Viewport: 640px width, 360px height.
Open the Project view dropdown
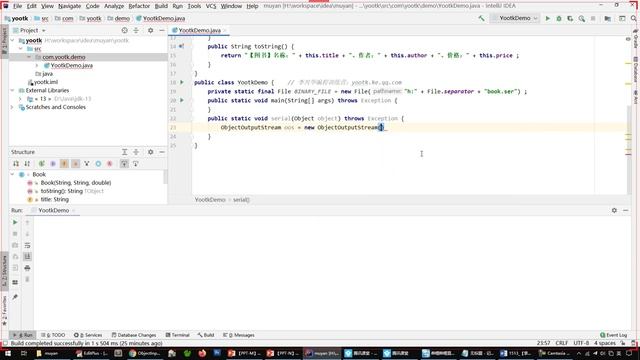(x=29, y=30)
